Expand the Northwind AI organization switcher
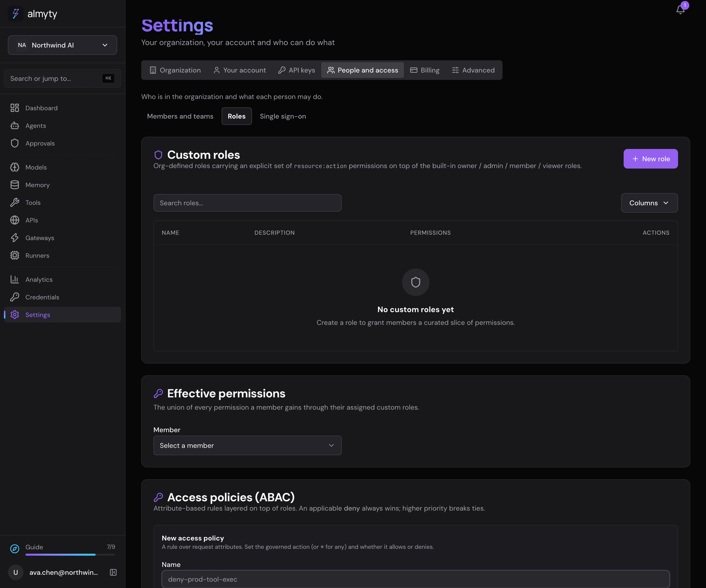This screenshot has width=706, height=588. click(63, 45)
